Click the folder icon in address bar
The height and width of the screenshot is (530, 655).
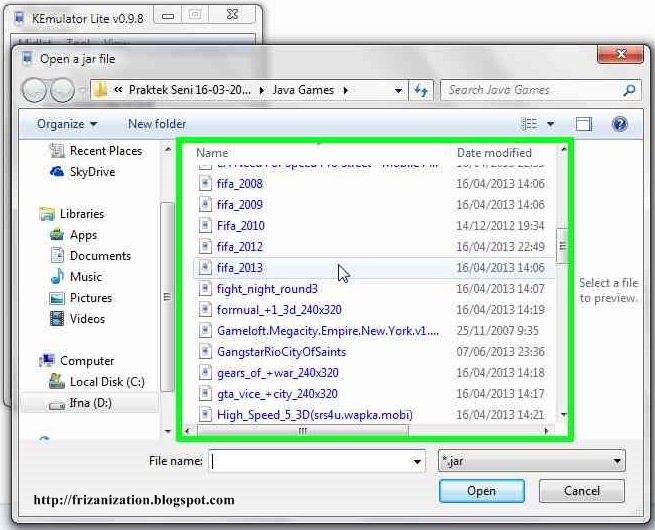click(101, 90)
